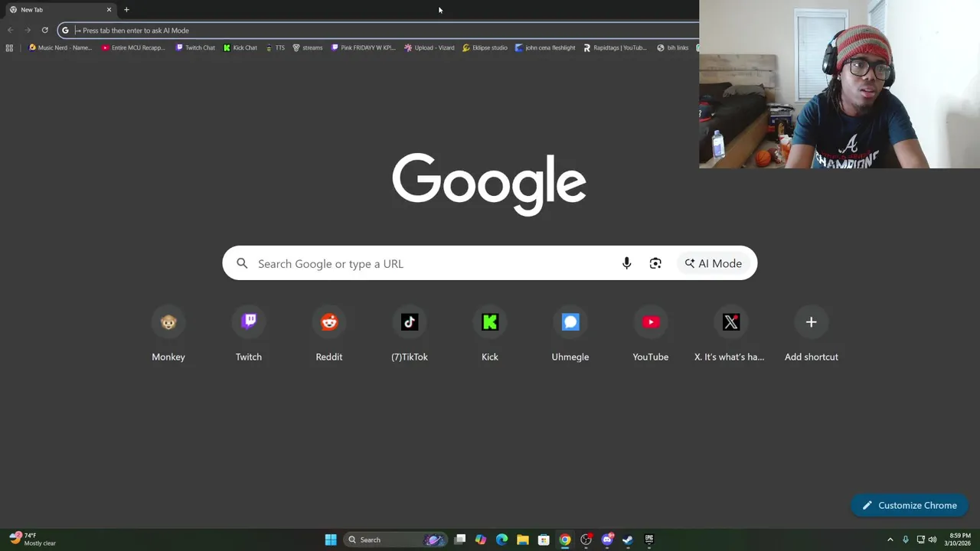Open the TikTok shortcut tile
980x551 pixels.
pos(410,335)
